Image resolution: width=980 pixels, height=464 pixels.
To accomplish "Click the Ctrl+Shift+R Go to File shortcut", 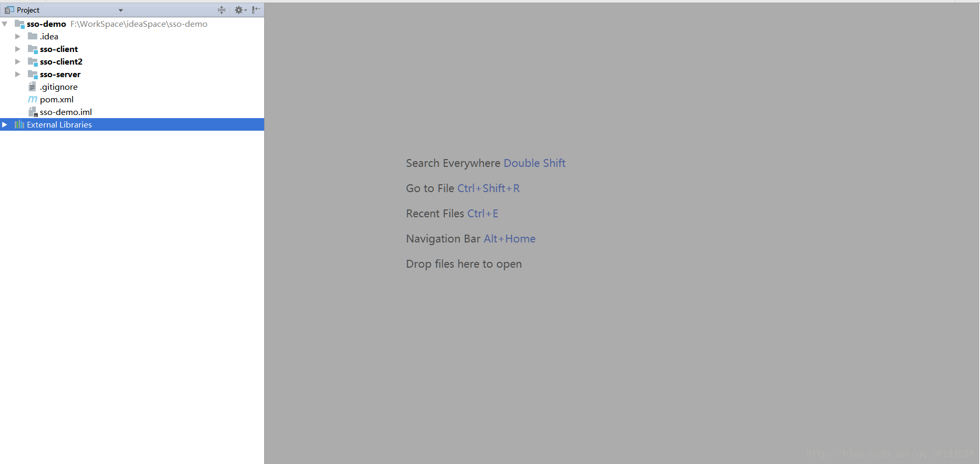I will pos(488,188).
